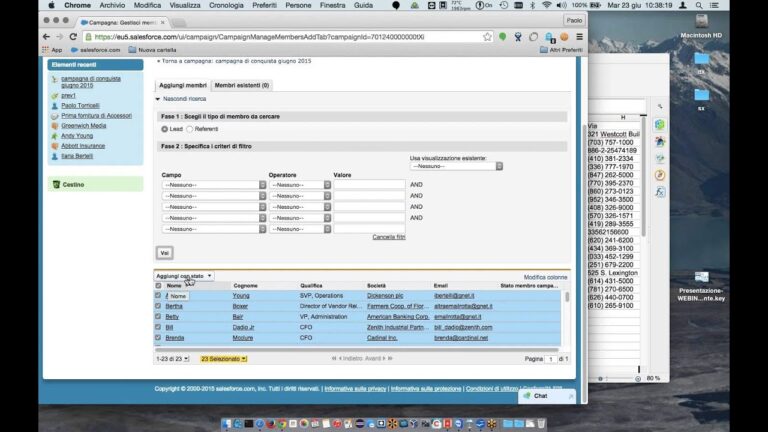Open Trash in the Dock
768x432 pixels.
pyautogui.click(x=541, y=424)
